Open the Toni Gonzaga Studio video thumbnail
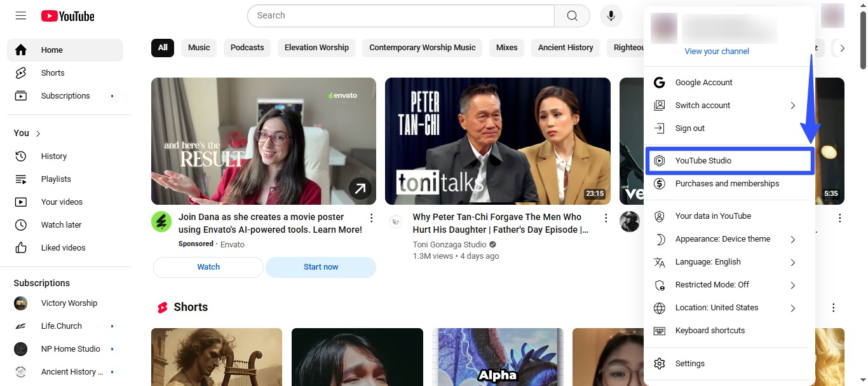 (498, 141)
